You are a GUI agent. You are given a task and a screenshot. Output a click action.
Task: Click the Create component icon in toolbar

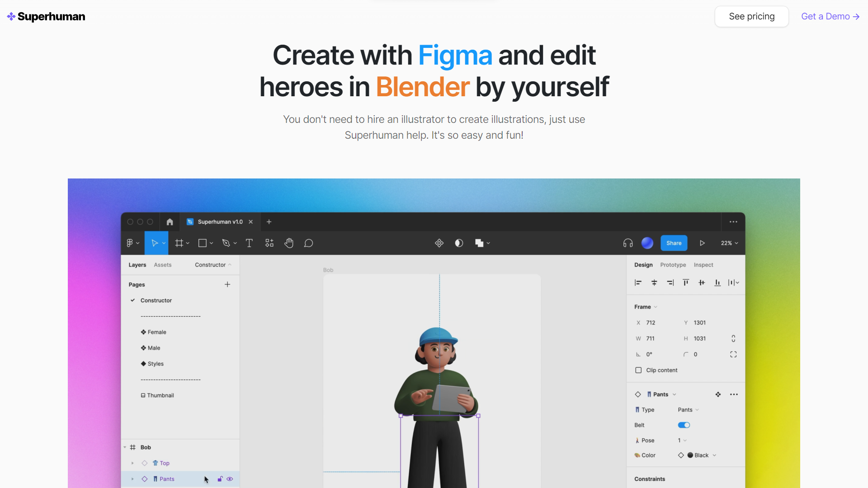click(x=439, y=243)
